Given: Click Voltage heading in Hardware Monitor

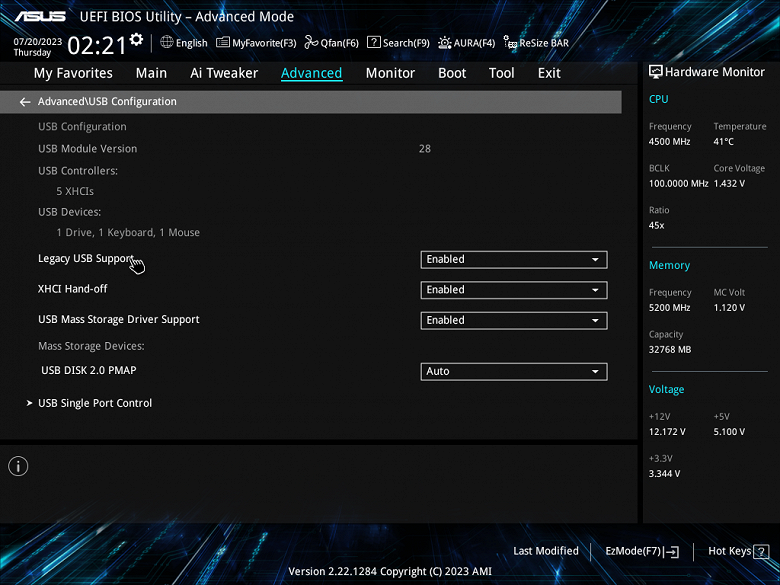Looking at the screenshot, I should [x=667, y=390].
